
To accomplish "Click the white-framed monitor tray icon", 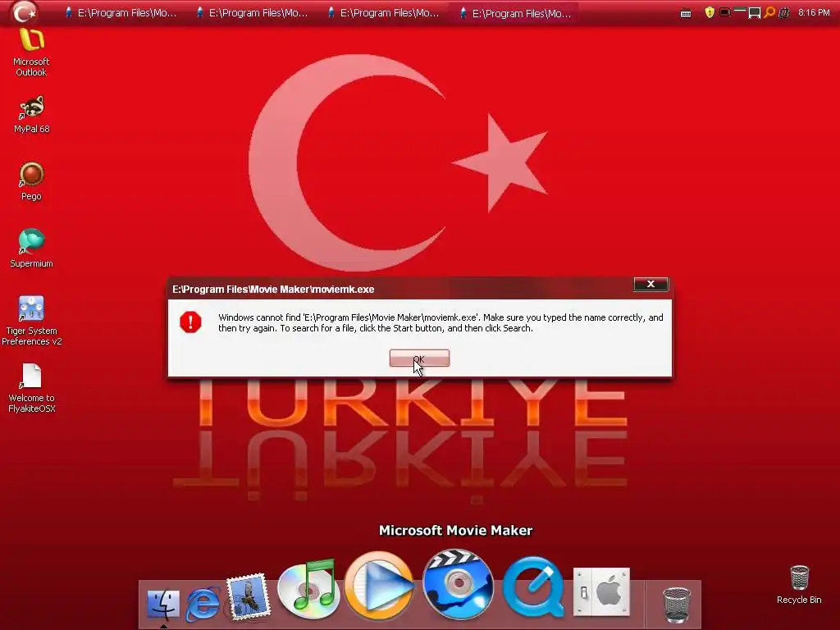I will [755, 12].
